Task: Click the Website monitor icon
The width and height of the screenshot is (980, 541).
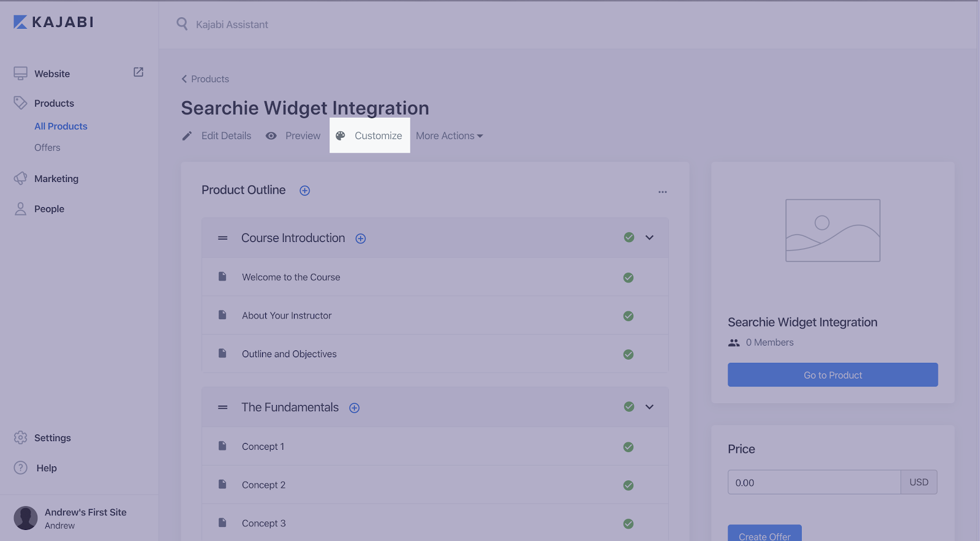Action: 20,74
